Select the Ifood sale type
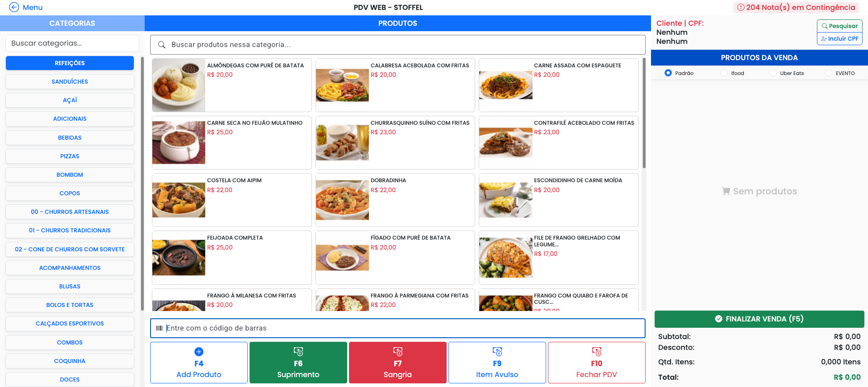 point(724,73)
